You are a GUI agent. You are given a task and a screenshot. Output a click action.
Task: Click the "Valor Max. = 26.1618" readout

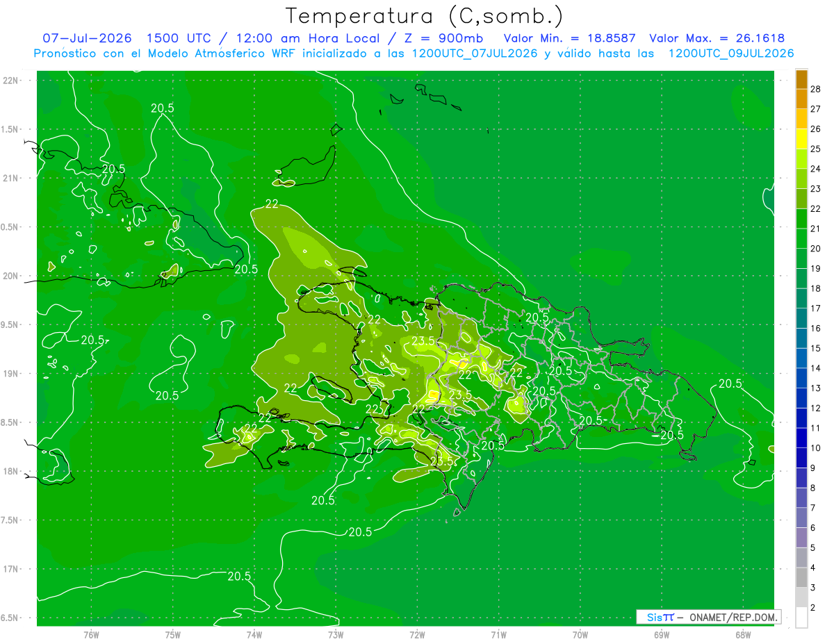click(717, 38)
